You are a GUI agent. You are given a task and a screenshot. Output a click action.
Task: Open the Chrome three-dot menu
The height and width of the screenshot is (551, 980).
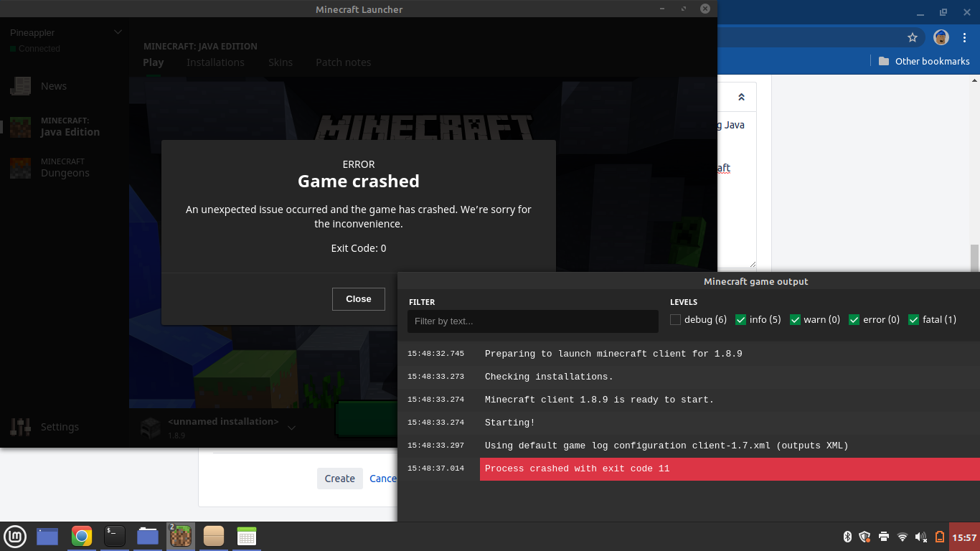coord(965,37)
